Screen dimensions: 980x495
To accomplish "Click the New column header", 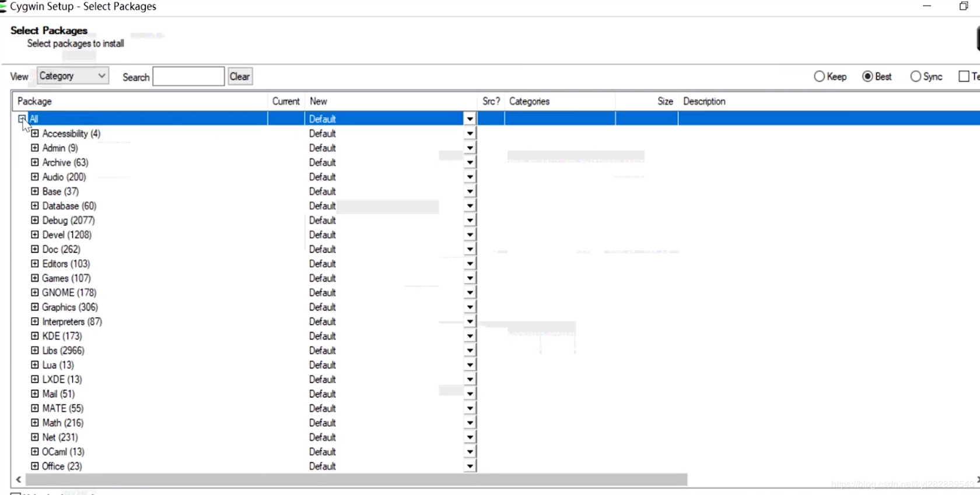I will (391, 101).
